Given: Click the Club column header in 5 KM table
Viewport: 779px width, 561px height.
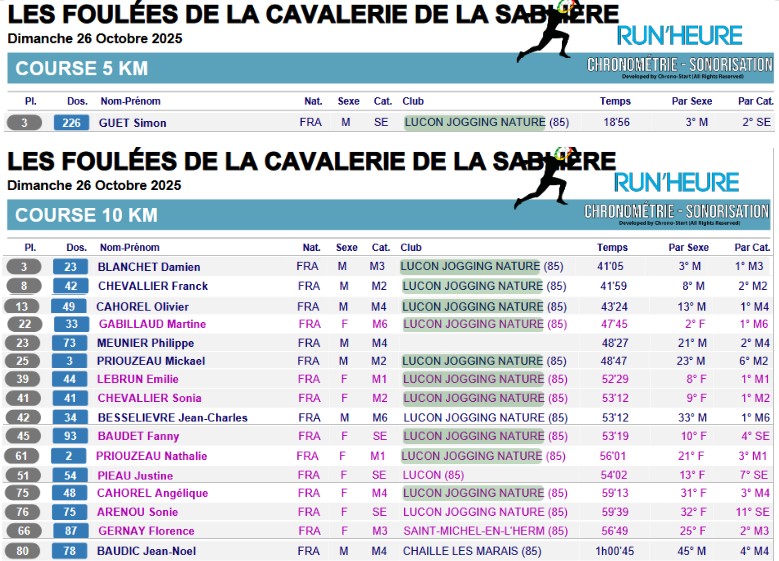Looking at the screenshot, I should pos(413,101).
